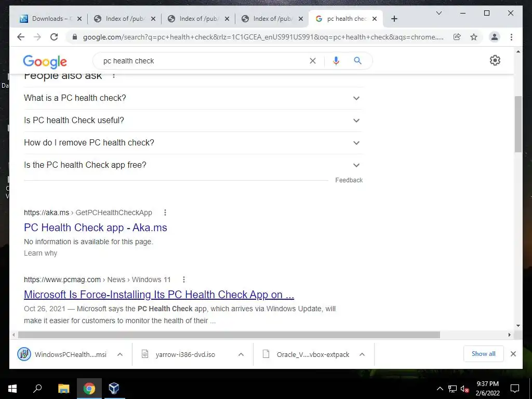Open Microsoft Is Force-Installing article link

pyautogui.click(x=159, y=295)
